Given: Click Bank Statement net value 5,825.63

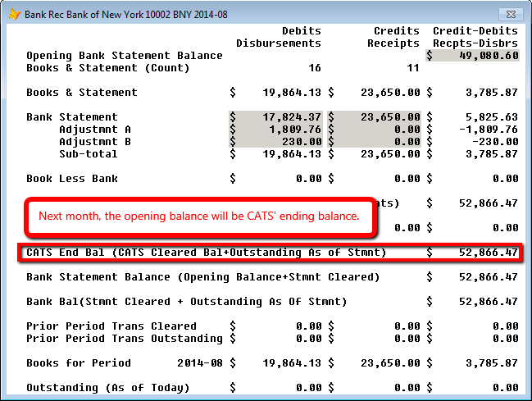Looking at the screenshot, I should click(492, 116).
